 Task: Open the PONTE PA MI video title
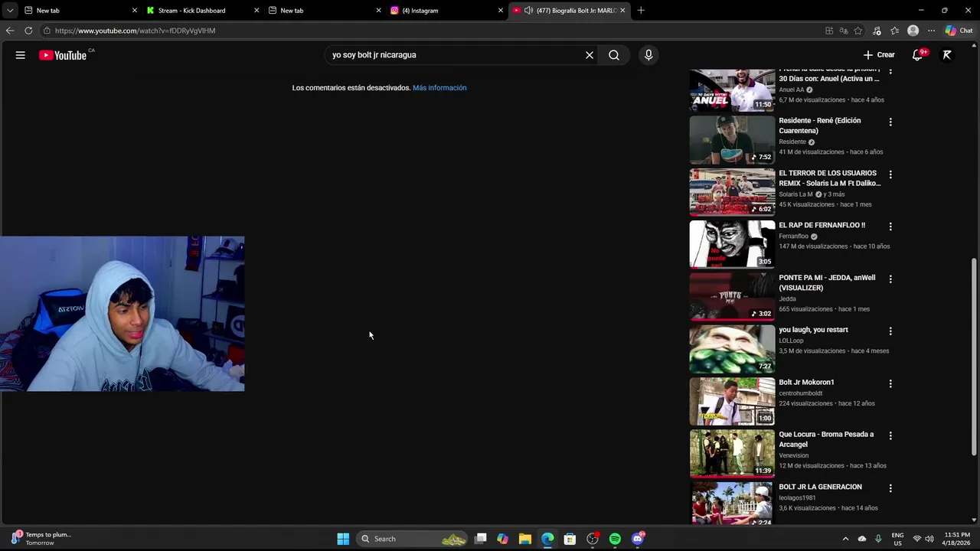(x=827, y=282)
